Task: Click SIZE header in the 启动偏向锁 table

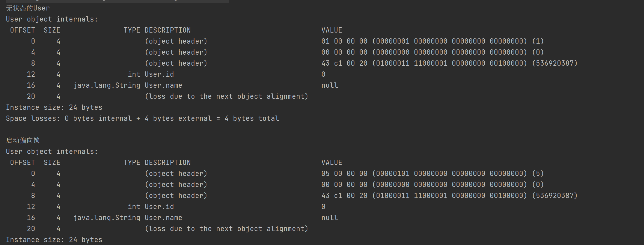Action: (52, 163)
